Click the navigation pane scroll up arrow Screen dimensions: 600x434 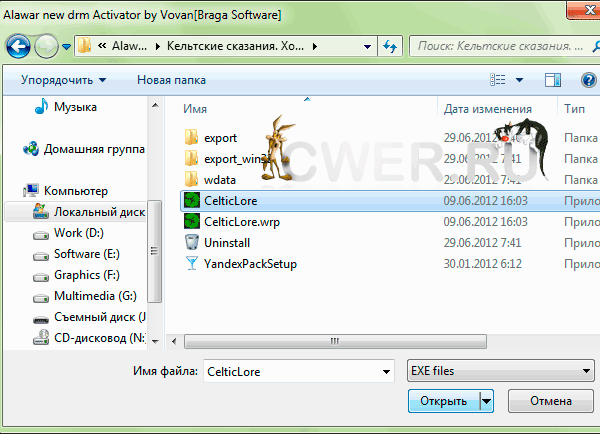[155, 105]
